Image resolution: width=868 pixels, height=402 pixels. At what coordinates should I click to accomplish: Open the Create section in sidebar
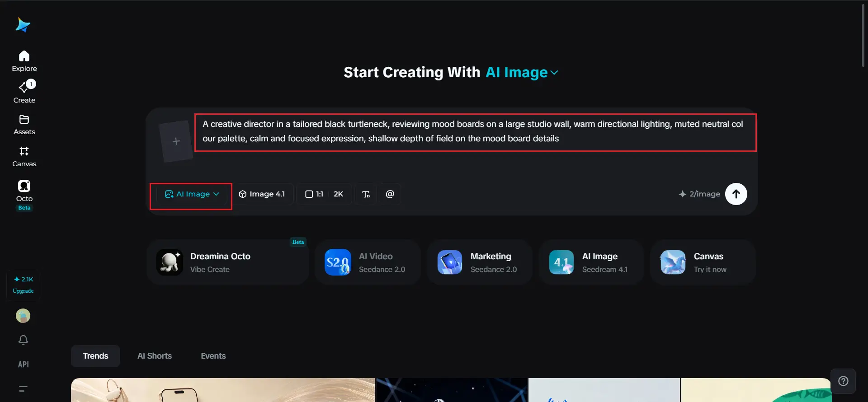click(x=24, y=92)
